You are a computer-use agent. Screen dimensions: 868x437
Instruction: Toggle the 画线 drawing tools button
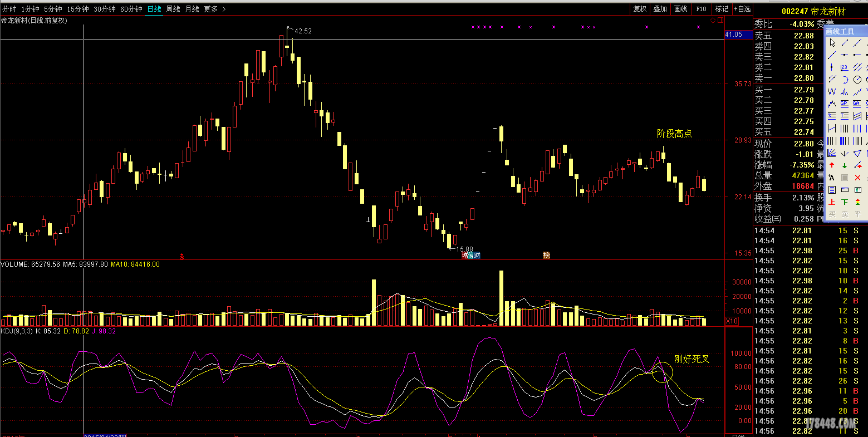(681, 9)
